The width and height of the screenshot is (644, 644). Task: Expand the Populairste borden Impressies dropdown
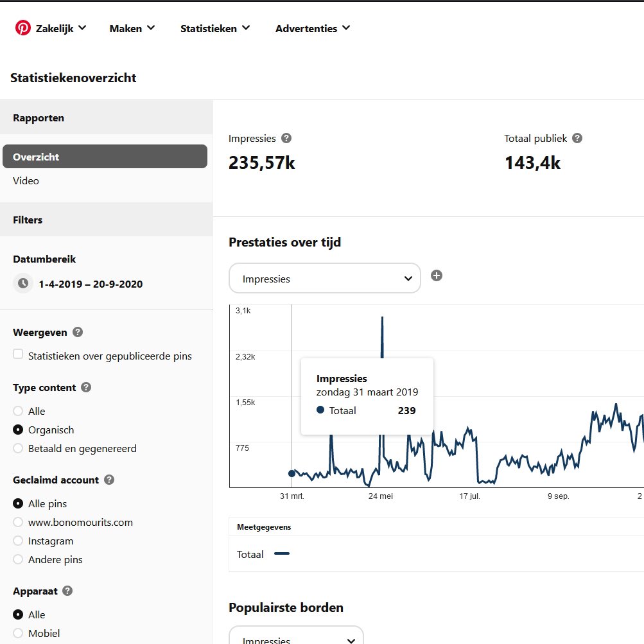click(296, 636)
